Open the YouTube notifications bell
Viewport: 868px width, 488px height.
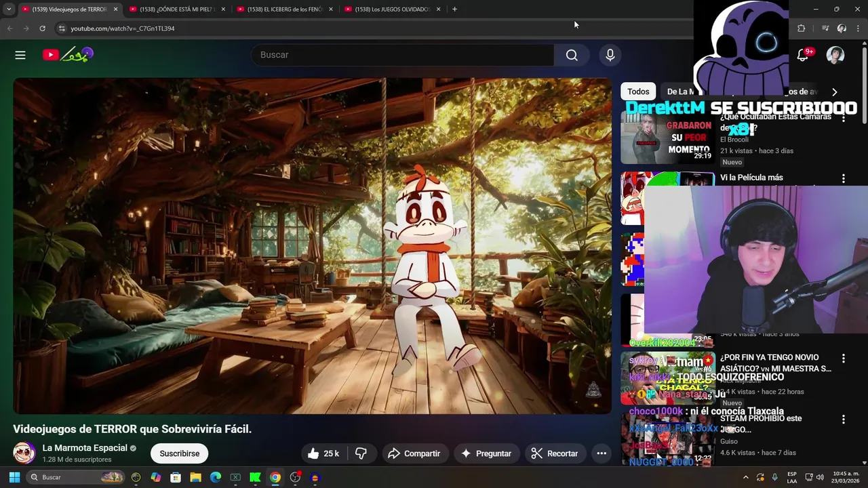tap(803, 55)
